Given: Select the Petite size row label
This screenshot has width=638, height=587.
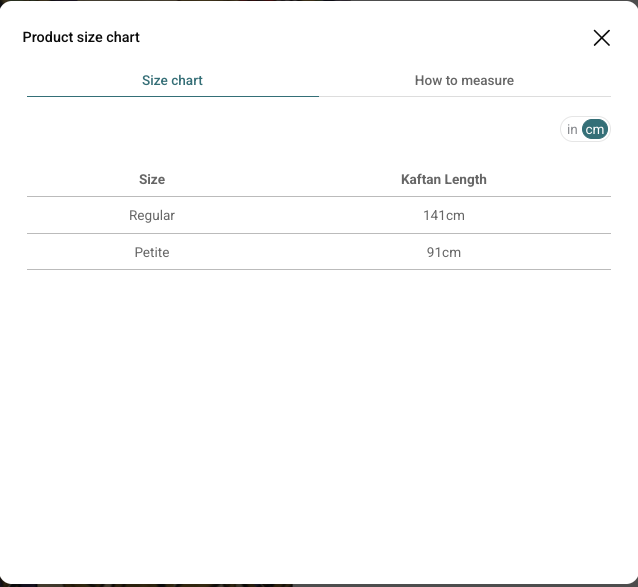Looking at the screenshot, I should click(x=152, y=252).
